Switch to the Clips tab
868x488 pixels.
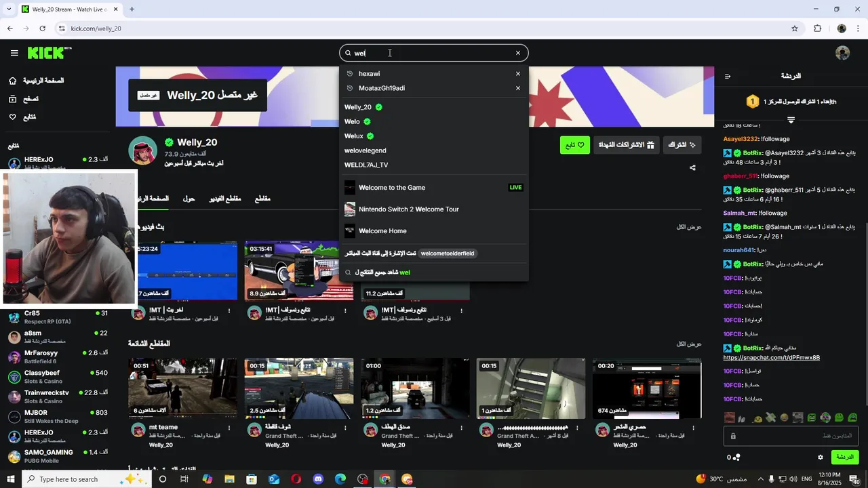tap(262, 199)
